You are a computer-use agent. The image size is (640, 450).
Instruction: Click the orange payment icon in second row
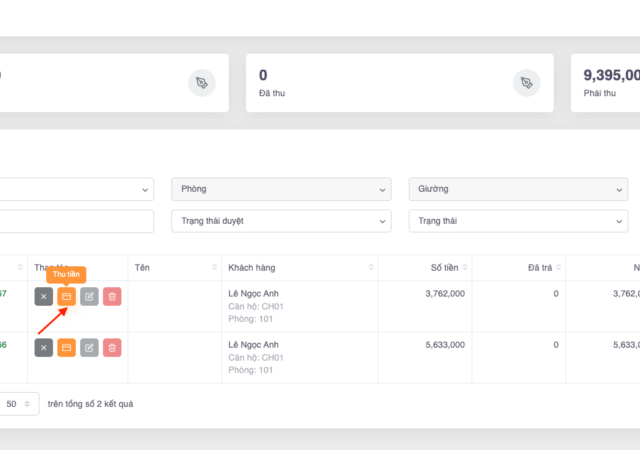66,347
